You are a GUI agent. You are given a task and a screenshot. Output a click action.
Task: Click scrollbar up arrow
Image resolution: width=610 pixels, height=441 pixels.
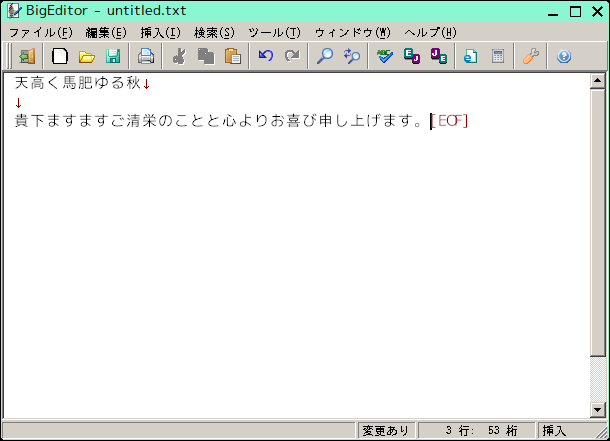pos(597,81)
